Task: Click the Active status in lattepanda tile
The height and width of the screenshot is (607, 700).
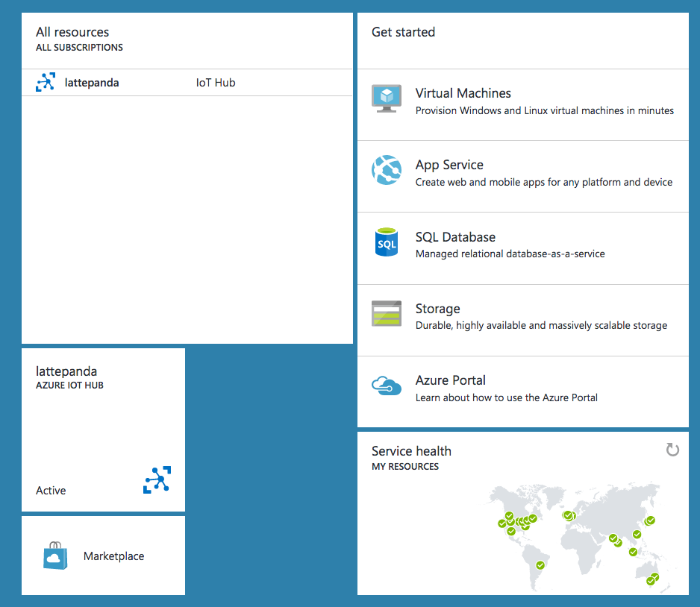Action: (51, 491)
